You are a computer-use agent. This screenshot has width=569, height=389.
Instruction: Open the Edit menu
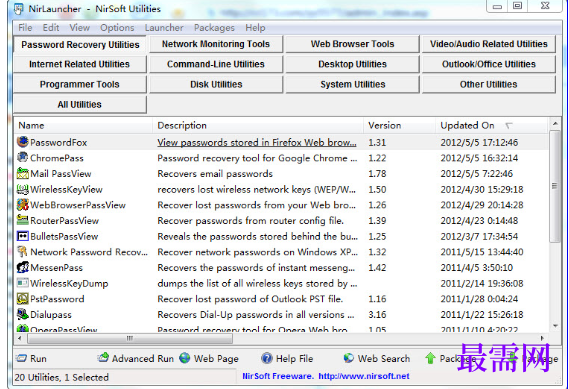51,28
